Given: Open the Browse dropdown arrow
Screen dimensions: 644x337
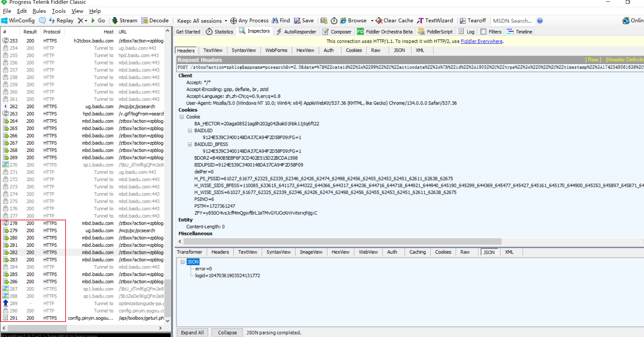Looking at the screenshot, I should click(x=372, y=21).
